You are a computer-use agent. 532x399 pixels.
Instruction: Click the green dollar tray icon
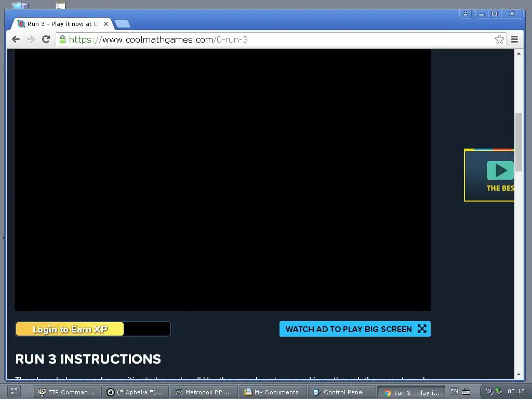(x=498, y=391)
